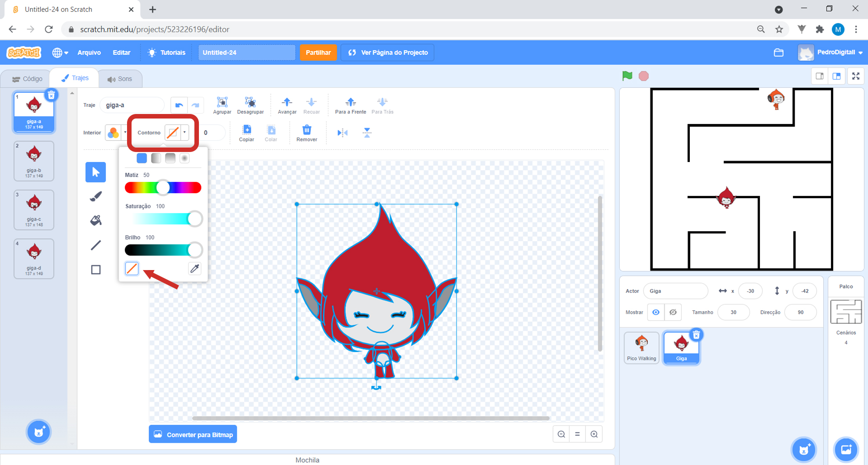
Task: Switch to large stage layout
Action: click(836, 76)
